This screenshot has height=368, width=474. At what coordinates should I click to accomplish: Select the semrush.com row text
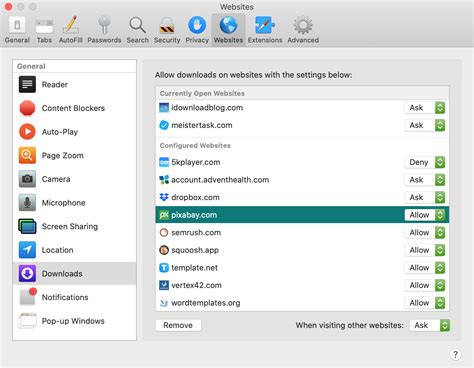tap(196, 233)
